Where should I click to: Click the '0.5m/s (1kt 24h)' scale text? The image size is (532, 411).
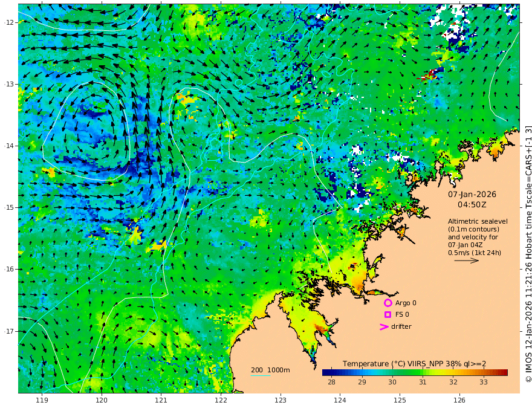coord(475,253)
